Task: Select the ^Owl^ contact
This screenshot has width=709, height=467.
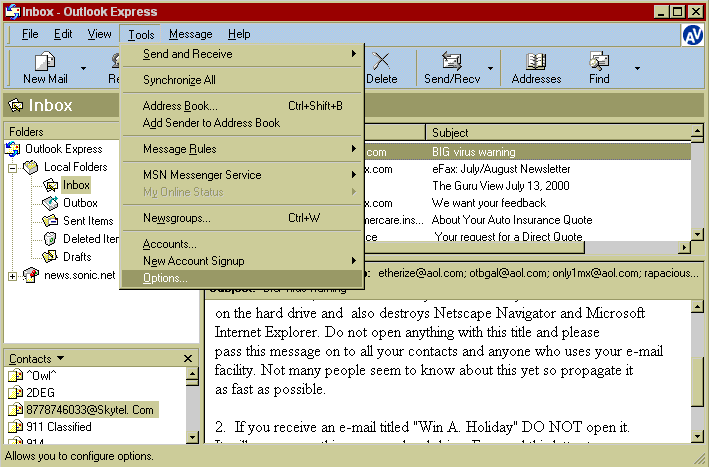Action: tap(41, 375)
